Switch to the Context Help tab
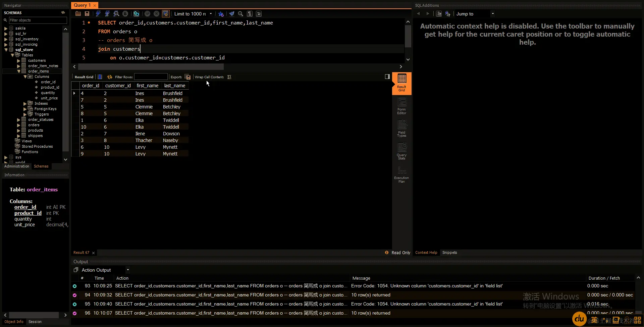The width and height of the screenshot is (644, 327). click(x=426, y=252)
